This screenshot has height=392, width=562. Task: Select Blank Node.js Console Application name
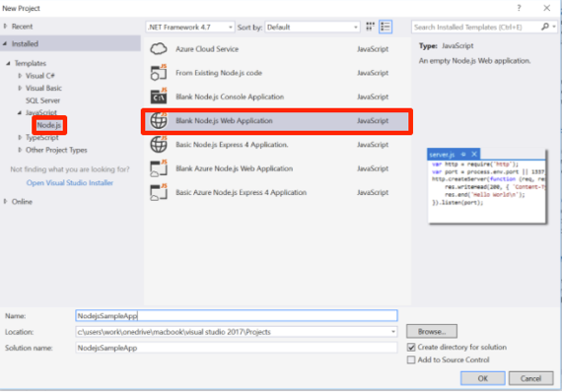tap(230, 97)
